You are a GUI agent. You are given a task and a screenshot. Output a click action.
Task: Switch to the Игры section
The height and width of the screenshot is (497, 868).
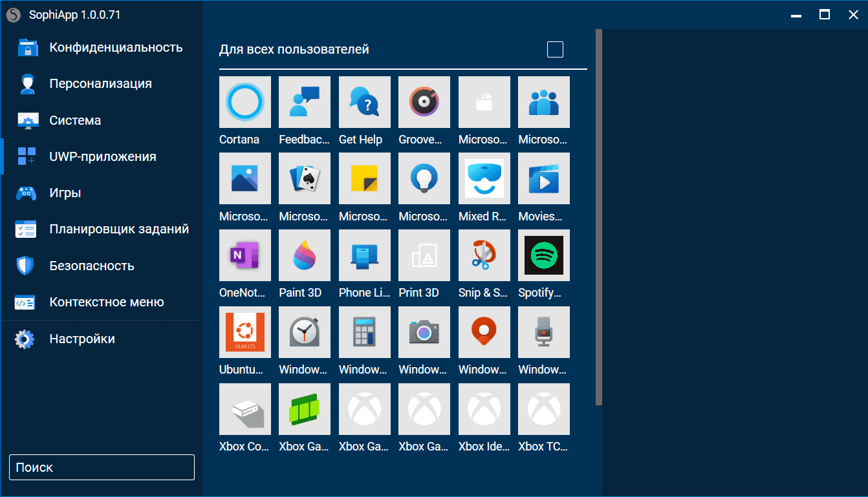pos(102,193)
